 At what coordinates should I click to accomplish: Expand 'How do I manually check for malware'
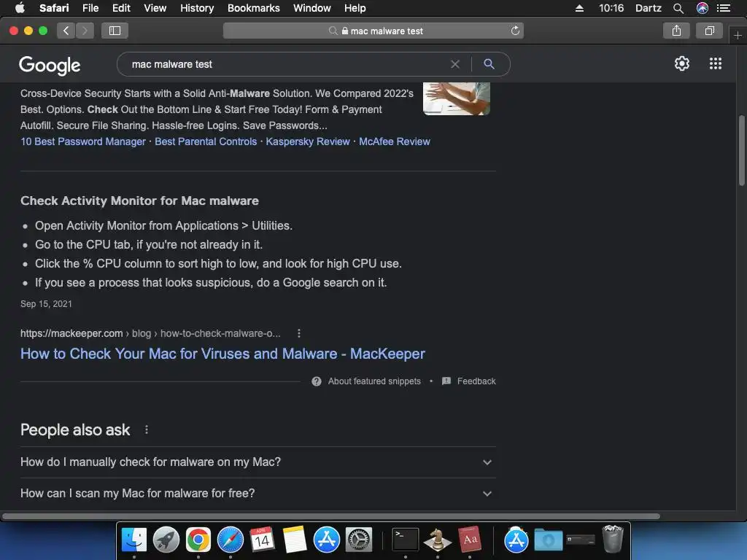coord(258,462)
